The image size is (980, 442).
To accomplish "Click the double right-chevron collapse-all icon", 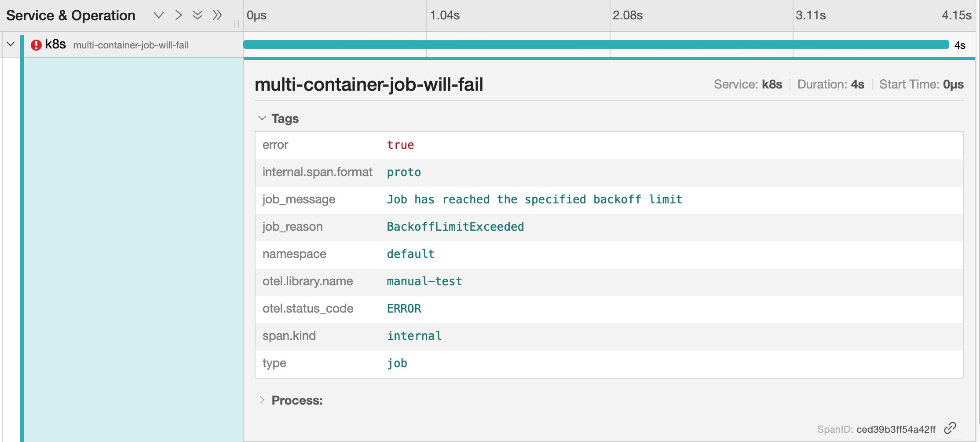I will pyautogui.click(x=217, y=15).
